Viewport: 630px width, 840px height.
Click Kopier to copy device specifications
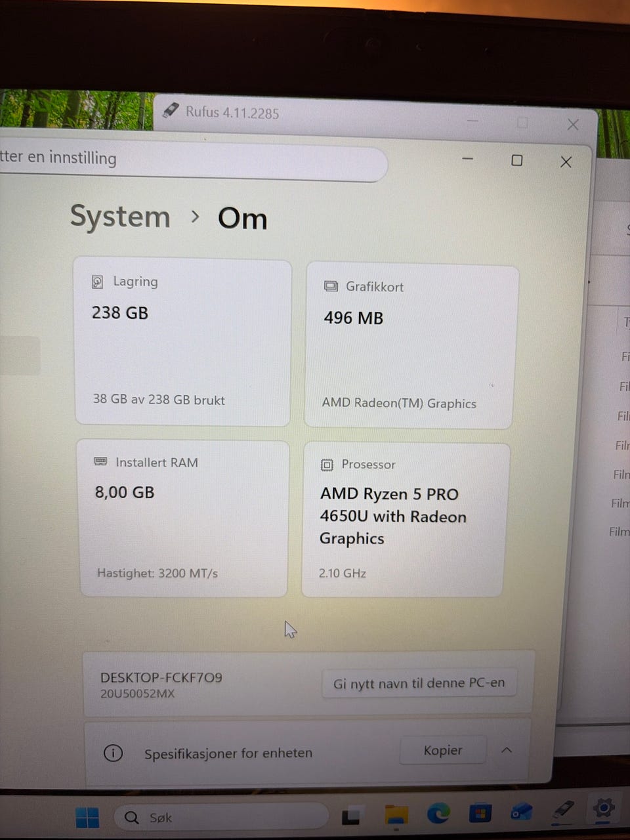click(443, 750)
